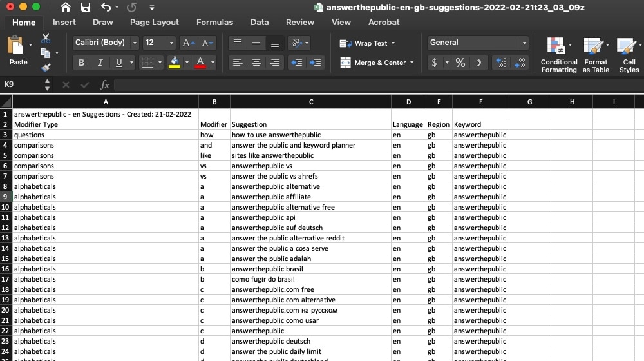Redo the last action
644x361 pixels.
pyautogui.click(x=131, y=7)
